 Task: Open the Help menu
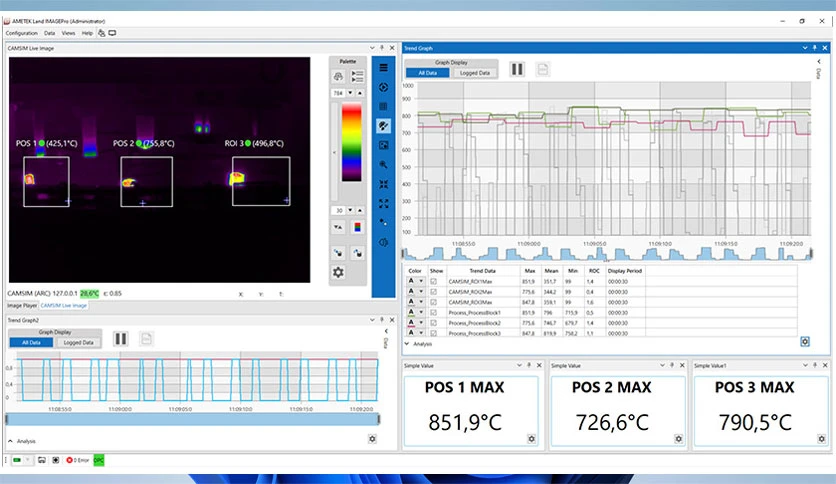click(x=87, y=33)
